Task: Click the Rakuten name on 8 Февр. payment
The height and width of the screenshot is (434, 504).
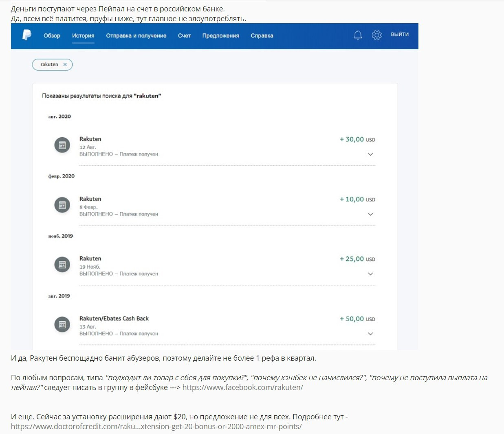Action: [90, 199]
